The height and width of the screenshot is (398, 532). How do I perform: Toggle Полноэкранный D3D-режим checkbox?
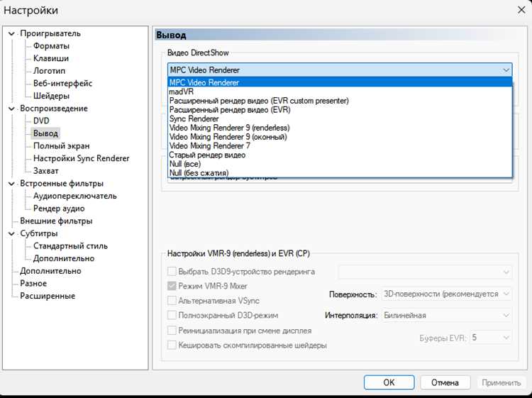tap(172, 315)
